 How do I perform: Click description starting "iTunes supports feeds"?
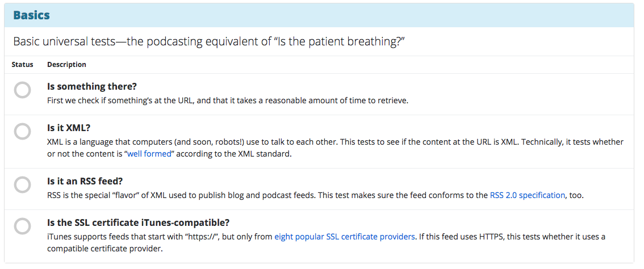(159, 237)
